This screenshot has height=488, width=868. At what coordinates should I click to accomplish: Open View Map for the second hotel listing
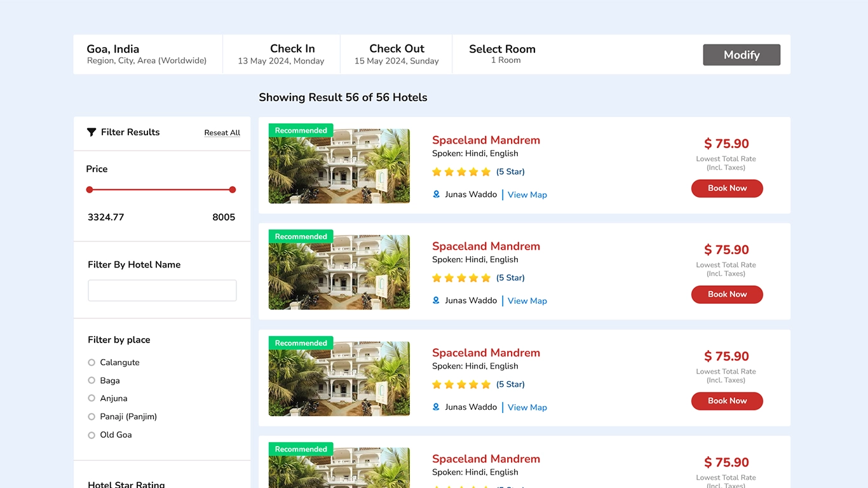pyautogui.click(x=527, y=301)
